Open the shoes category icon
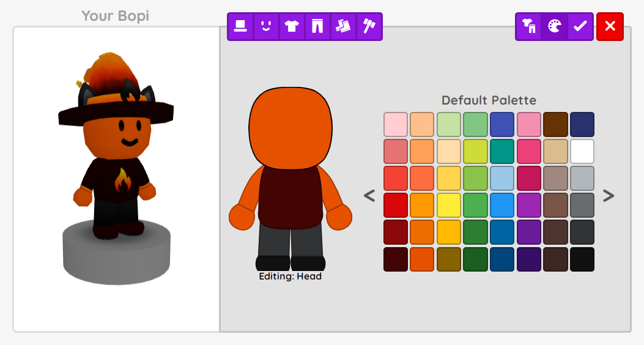Viewport: 644px width, 345px height. click(343, 27)
